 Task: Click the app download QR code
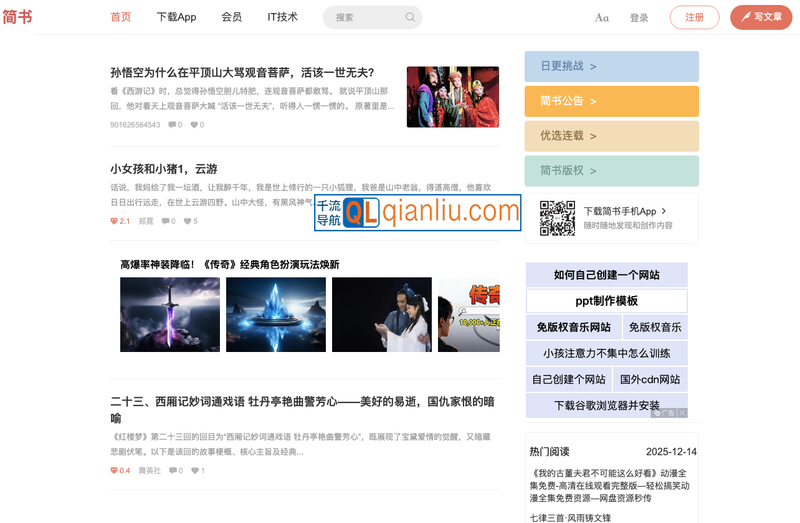click(557, 218)
